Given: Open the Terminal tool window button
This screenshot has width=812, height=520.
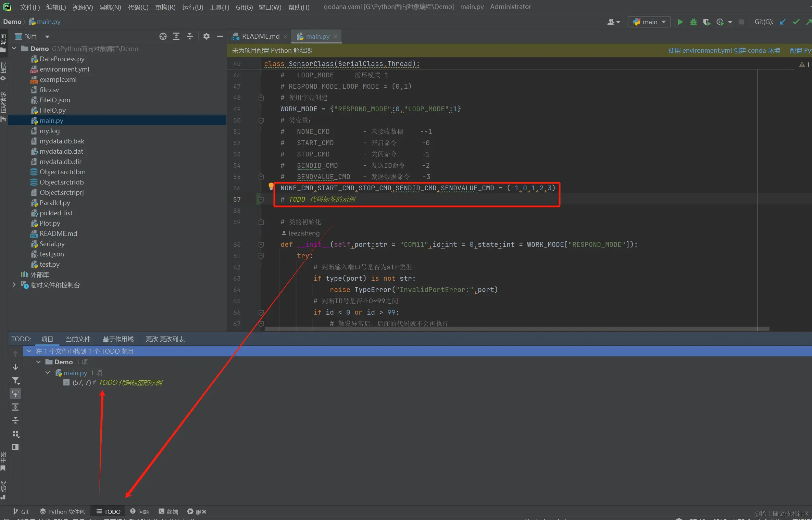Looking at the screenshot, I should click(x=168, y=511).
